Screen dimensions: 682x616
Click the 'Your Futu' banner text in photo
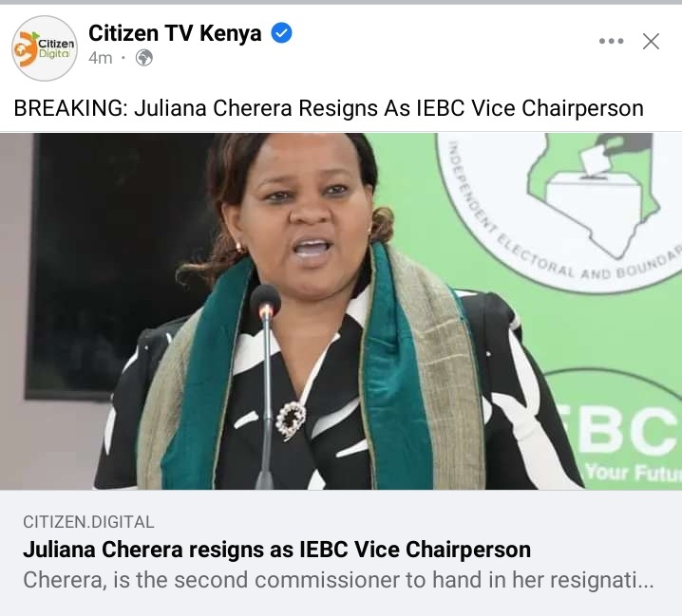click(634, 472)
